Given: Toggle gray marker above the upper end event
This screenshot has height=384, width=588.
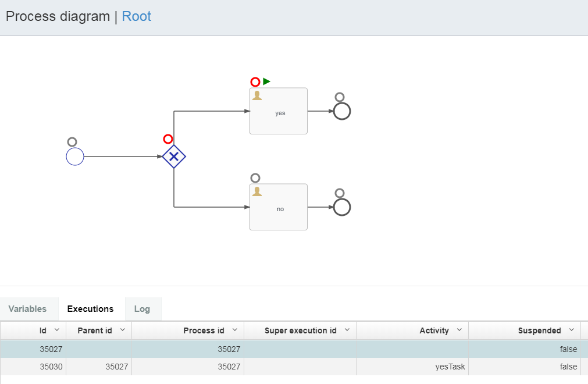Looking at the screenshot, I should coord(340,97).
